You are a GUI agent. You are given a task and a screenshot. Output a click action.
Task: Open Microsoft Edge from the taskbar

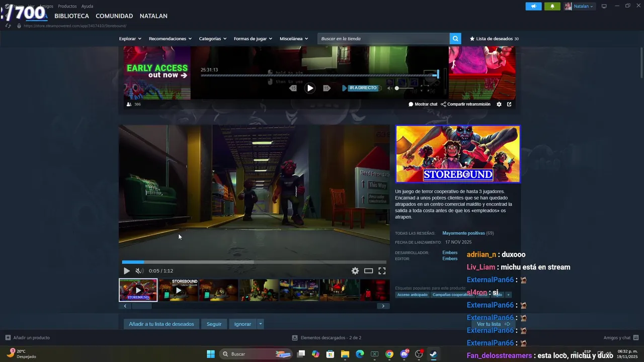pos(360,354)
